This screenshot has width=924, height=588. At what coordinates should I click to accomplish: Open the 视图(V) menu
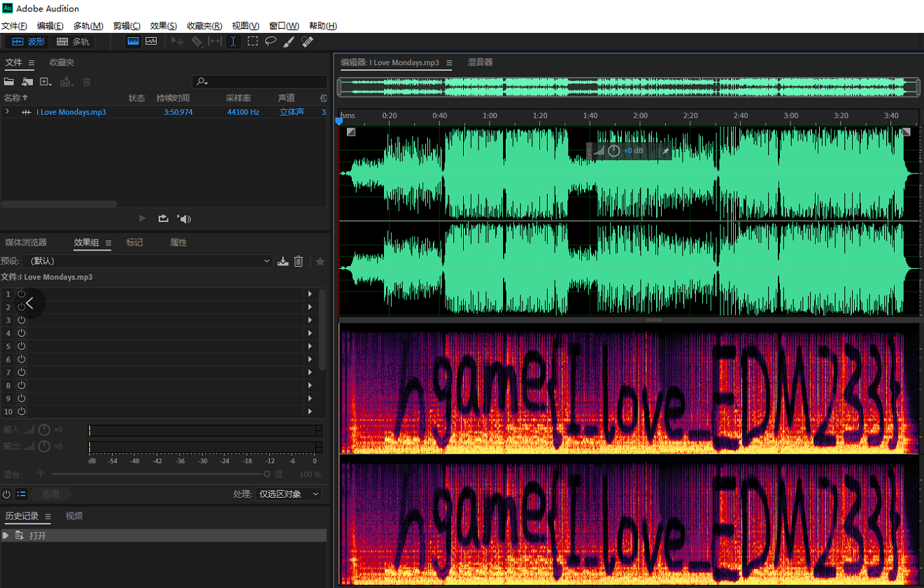pos(246,26)
